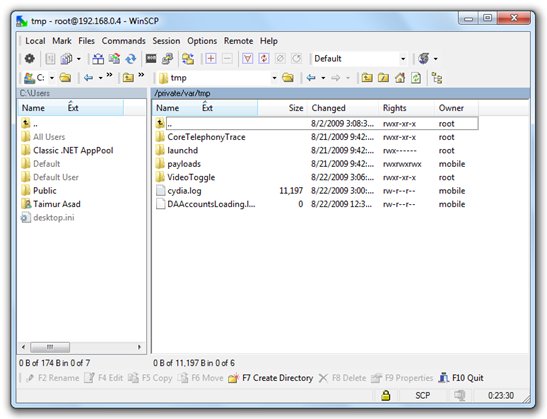Open the Help menu

[x=269, y=41]
